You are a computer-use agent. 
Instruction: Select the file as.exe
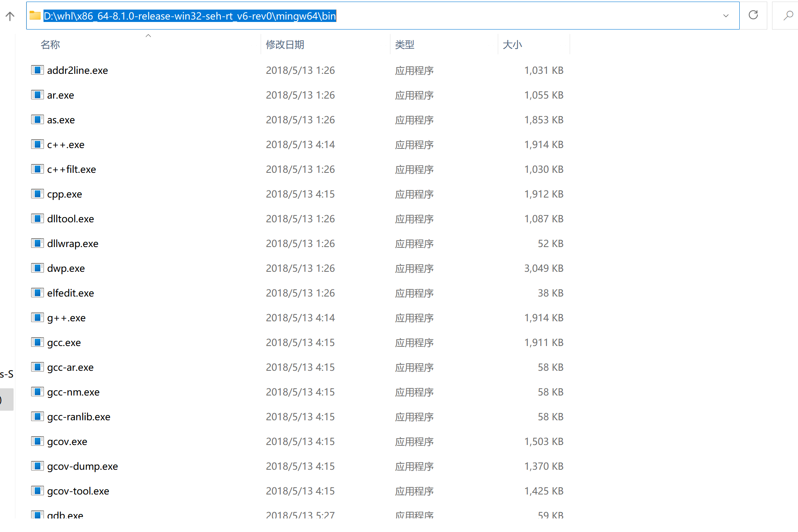(60, 119)
